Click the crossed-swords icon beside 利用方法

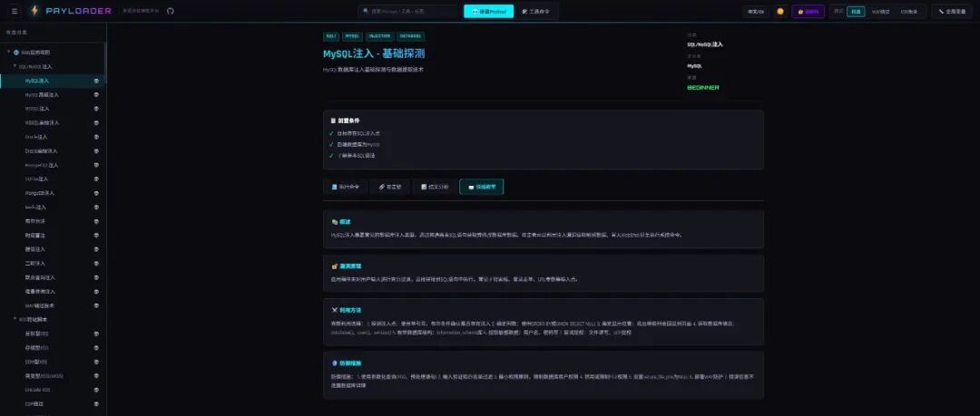click(334, 310)
